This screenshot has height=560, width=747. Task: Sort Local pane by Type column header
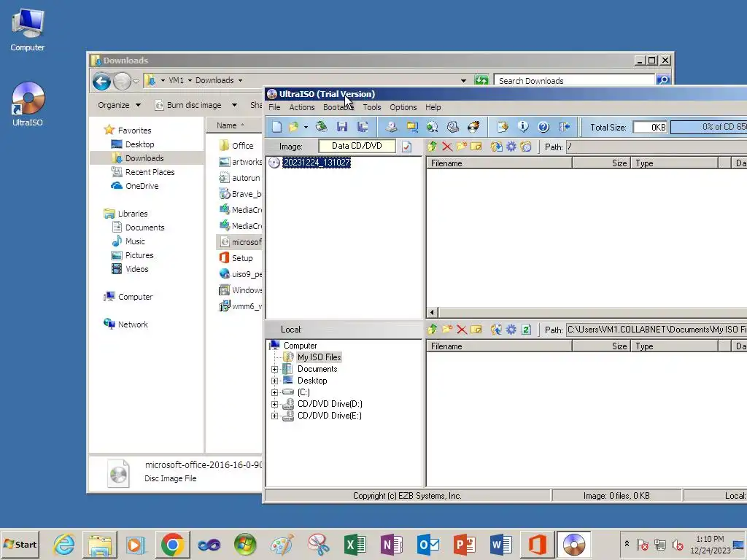(674, 346)
